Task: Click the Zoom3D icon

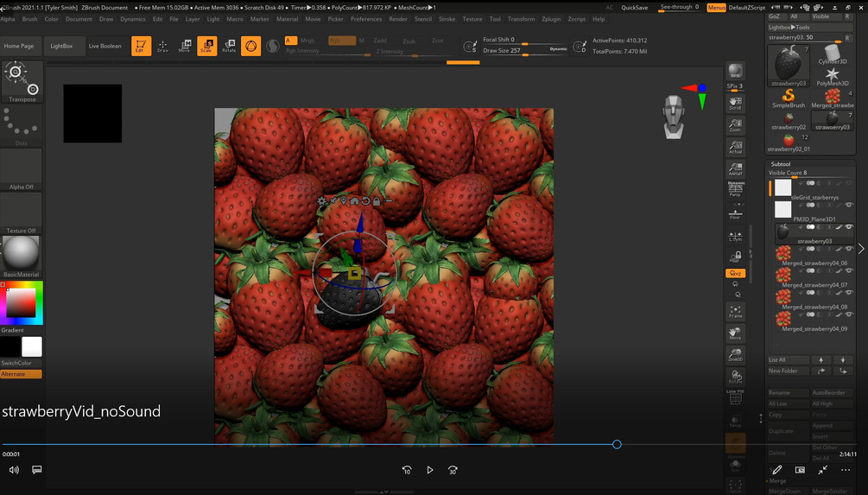Action: coord(735,355)
